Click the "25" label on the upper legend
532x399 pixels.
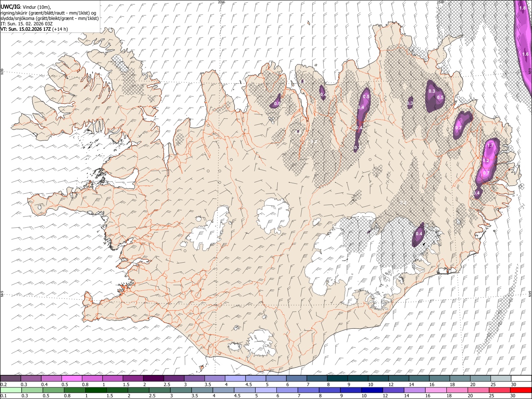(x=493, y=384)
